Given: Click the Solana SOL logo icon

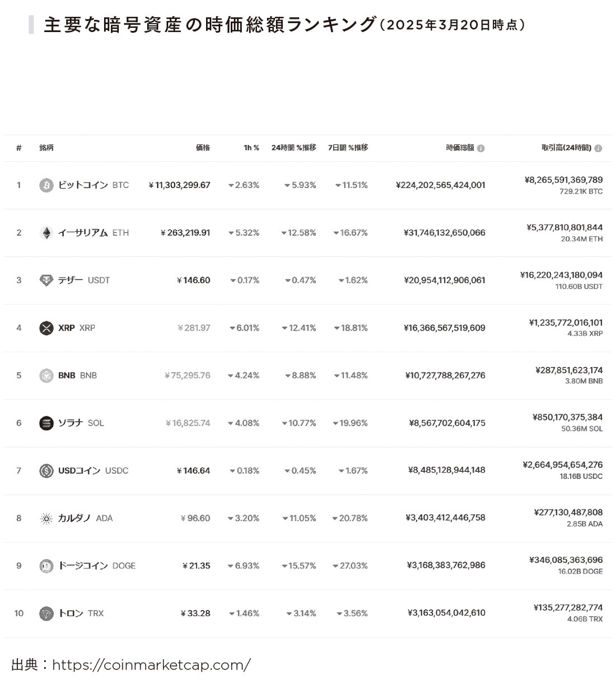Looking at the screenshot, I should click(x=46, y=423).
